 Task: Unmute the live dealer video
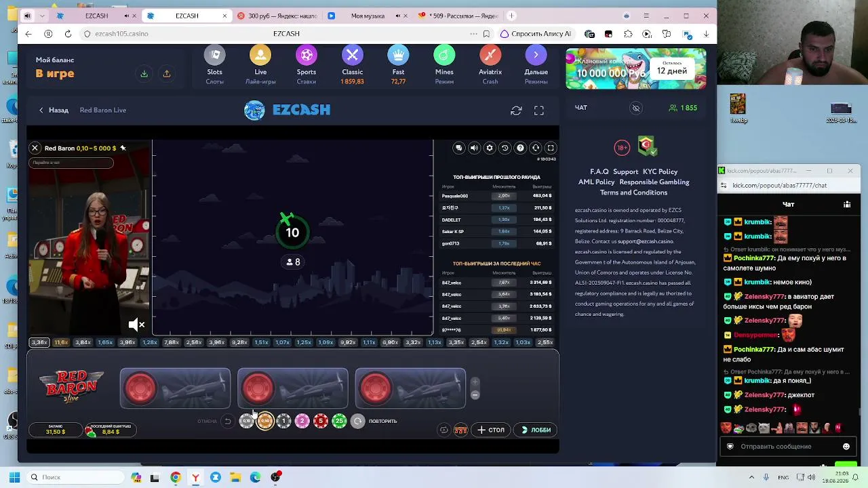click(x=136, y=325)
